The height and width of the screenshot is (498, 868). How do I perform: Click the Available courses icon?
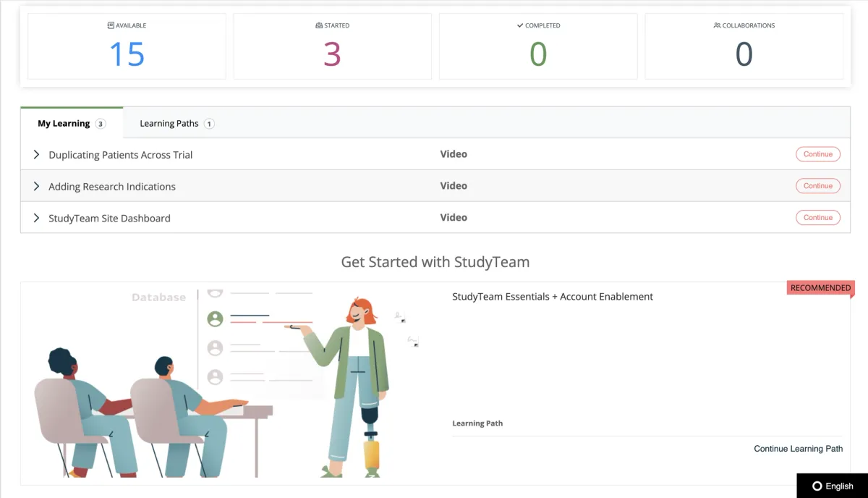point(111,25)
